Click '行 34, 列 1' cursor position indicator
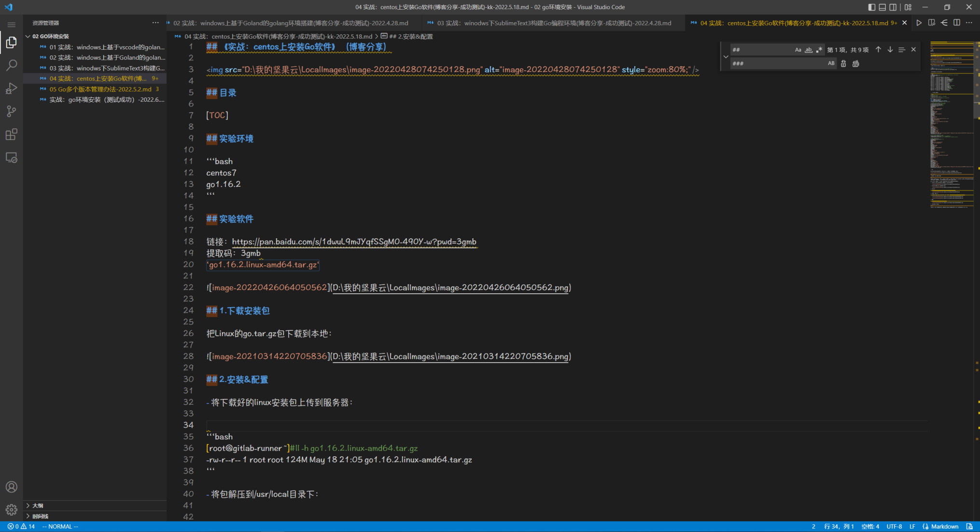This screenshot has width=980, height=532. point(839,527)
